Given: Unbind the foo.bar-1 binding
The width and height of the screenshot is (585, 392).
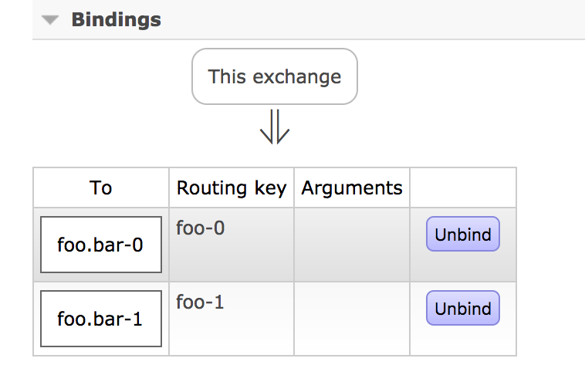Looking at the screenshot, I should coord(463,309).
